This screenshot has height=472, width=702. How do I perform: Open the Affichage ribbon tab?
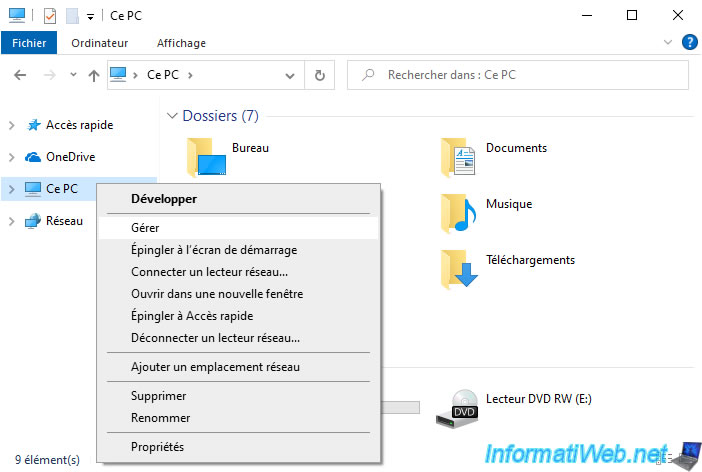click(181, 43)
